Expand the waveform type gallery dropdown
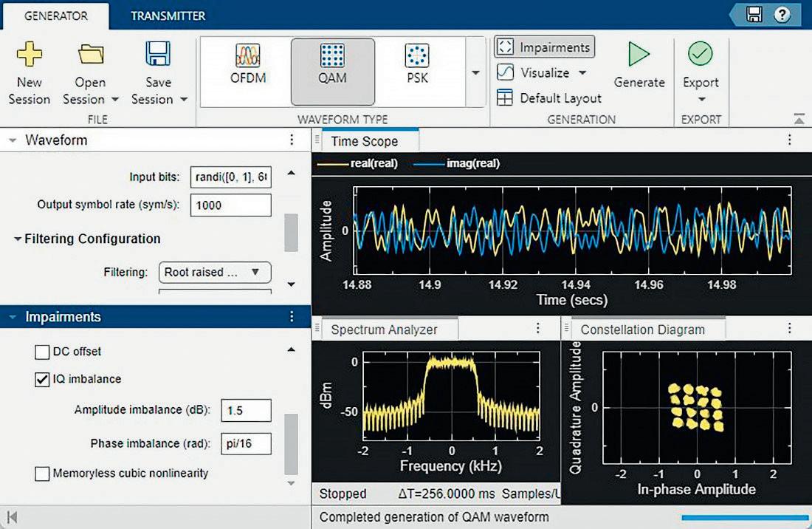Screen dimensions: 812x529 click(x=475, y=72)
